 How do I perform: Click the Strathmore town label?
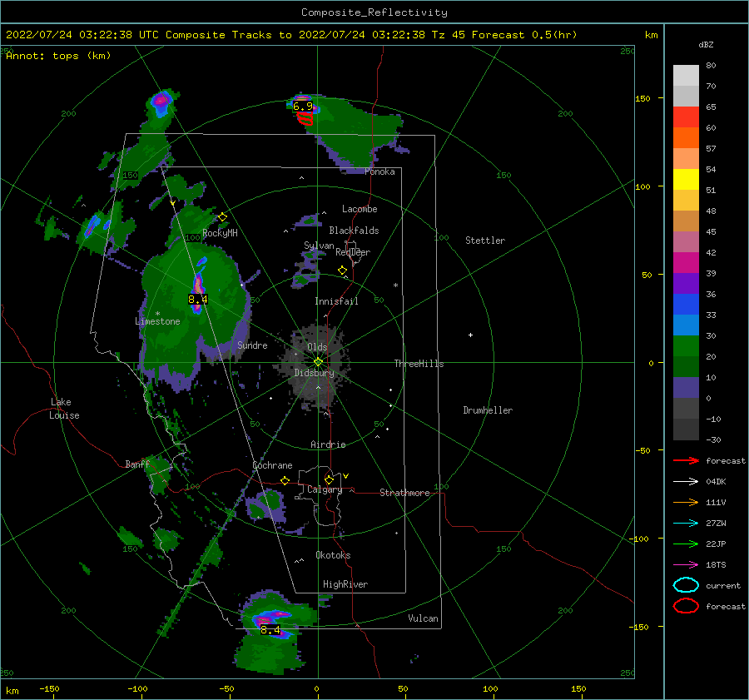[x=404, y=493]
